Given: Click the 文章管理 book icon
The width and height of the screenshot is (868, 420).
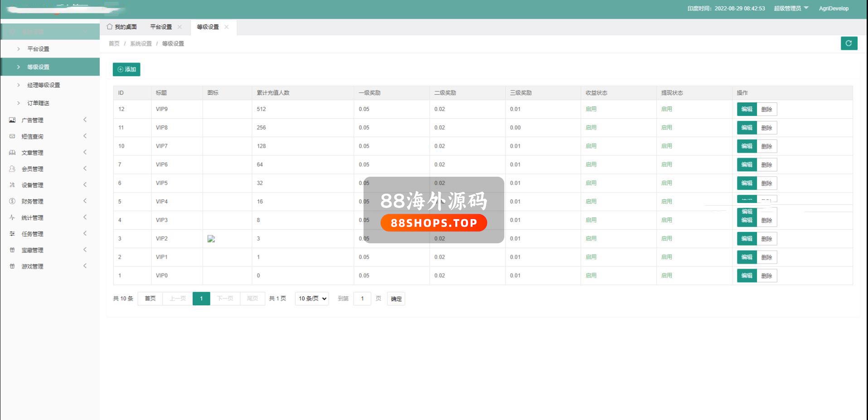Looking at the screenshot, I should pyautogui.click(x=12, y=153).
